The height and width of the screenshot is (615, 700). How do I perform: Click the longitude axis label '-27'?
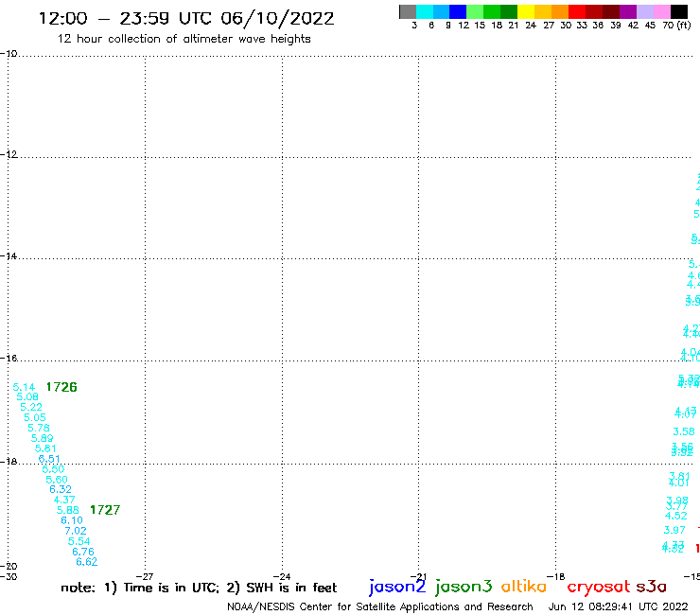pos(145,576)
